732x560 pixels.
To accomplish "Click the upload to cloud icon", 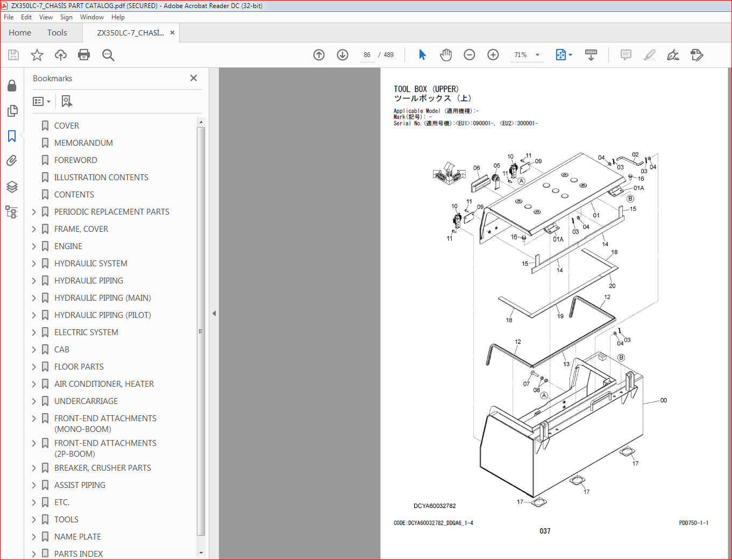I will 61,55.
